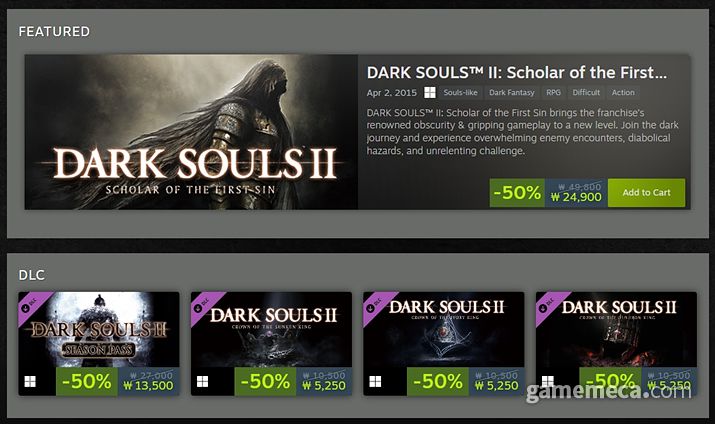Click the Windows icon on the Season Pass card

pos(31,381)
